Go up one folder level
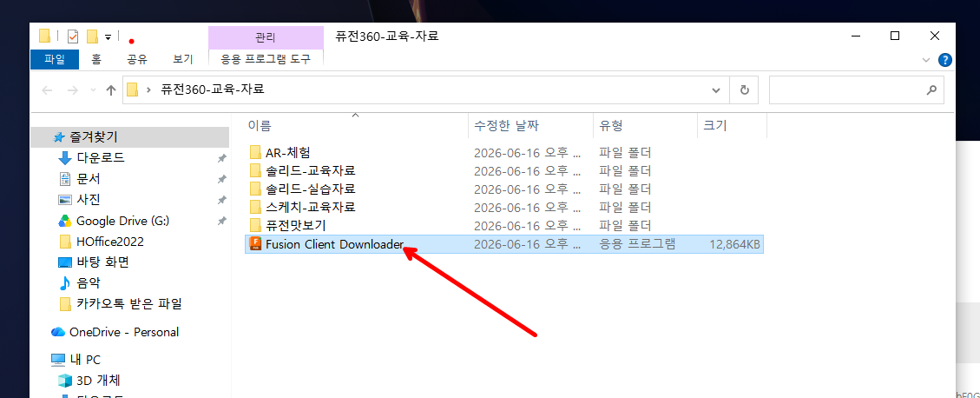 pos(111,90)
